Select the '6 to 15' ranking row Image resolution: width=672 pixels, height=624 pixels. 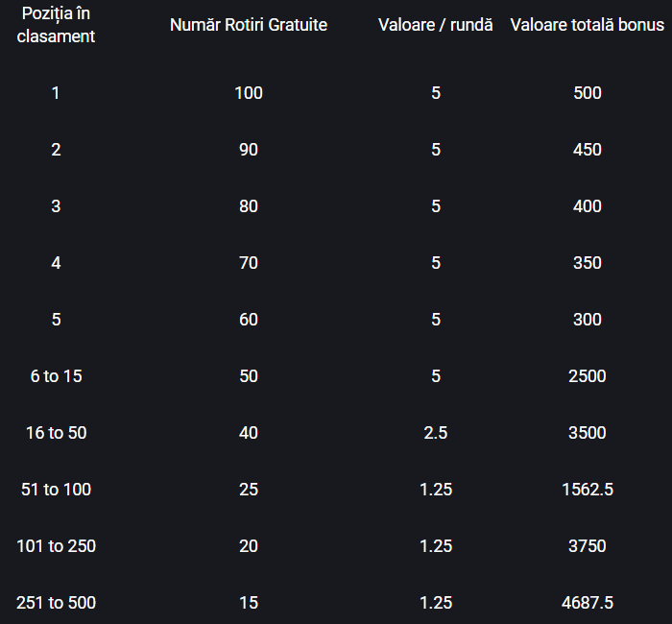336,376
